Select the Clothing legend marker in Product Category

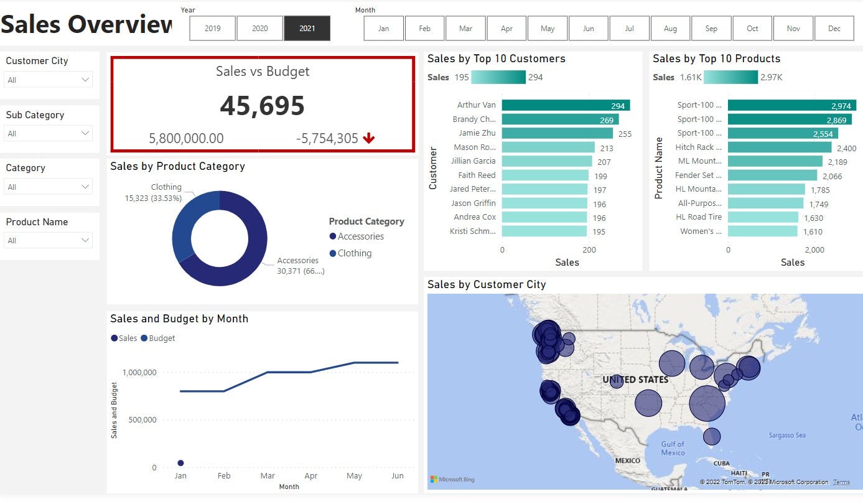point(333,253)
